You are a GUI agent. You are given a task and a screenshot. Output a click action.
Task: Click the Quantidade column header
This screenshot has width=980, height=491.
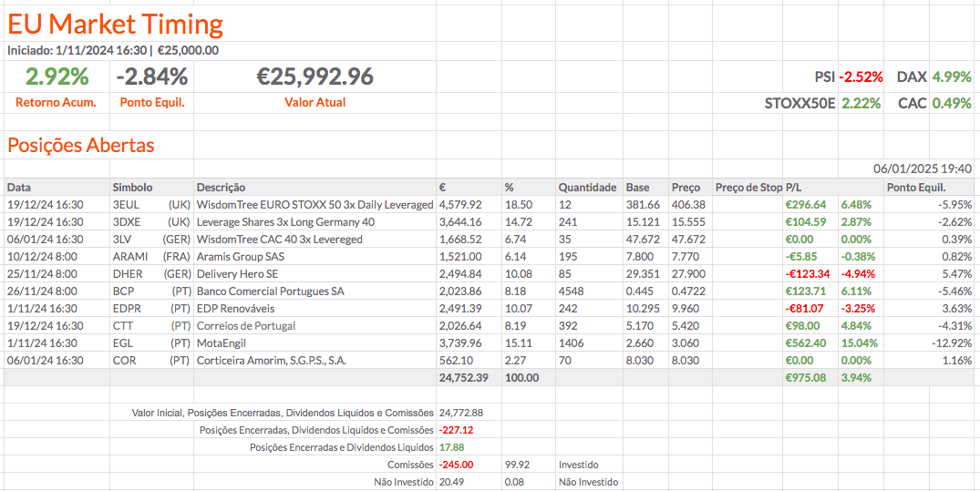pyautogui.click(x=587, y=187)
